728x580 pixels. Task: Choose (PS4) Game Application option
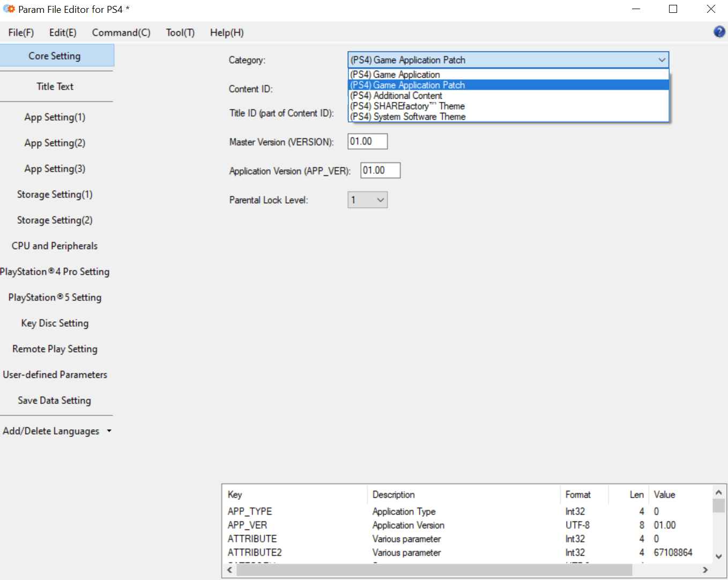click(x=509, y=75)
